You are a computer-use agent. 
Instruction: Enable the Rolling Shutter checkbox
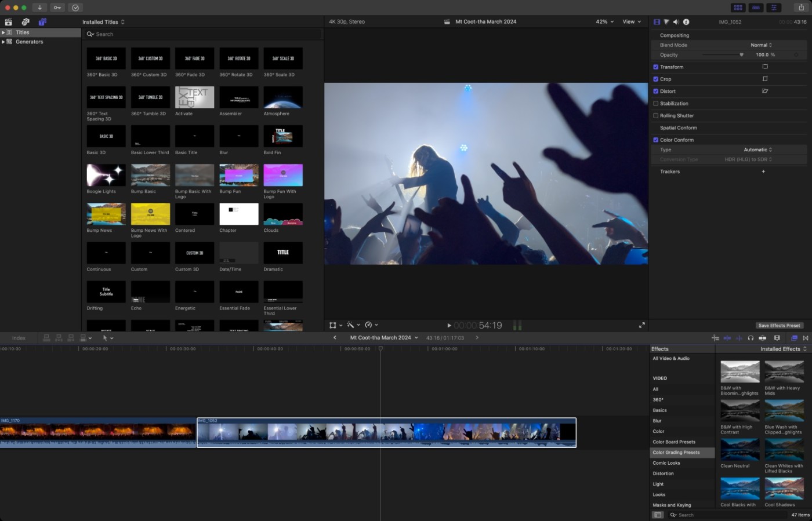(656, 115)
